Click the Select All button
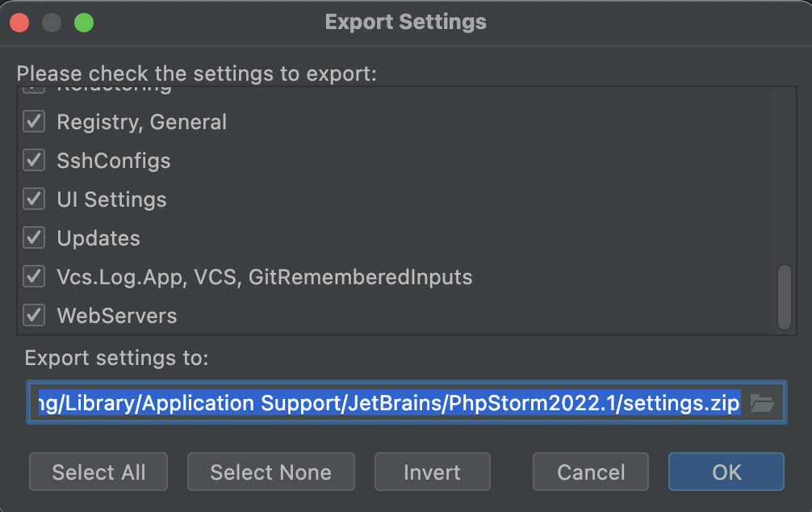 [98, 472]
